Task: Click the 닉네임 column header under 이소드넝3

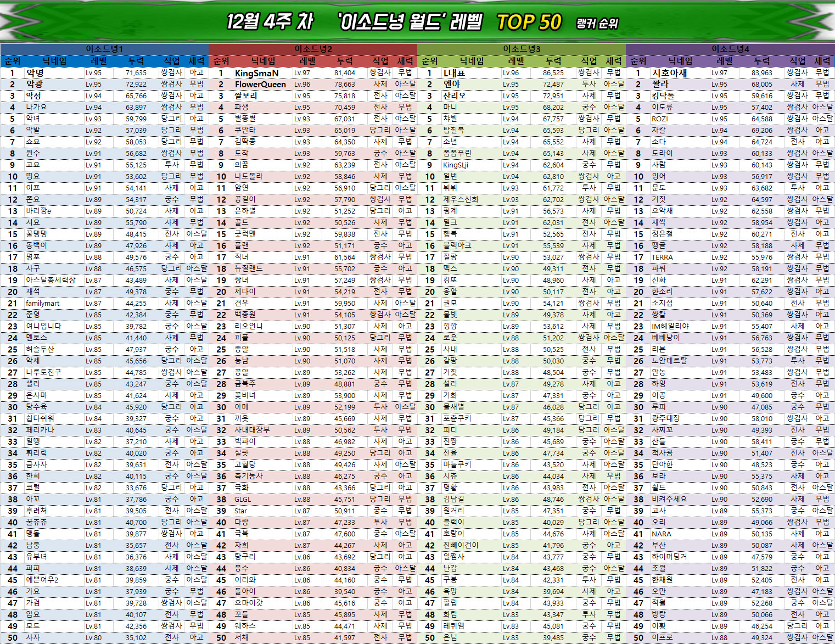Action: [472, 61]
